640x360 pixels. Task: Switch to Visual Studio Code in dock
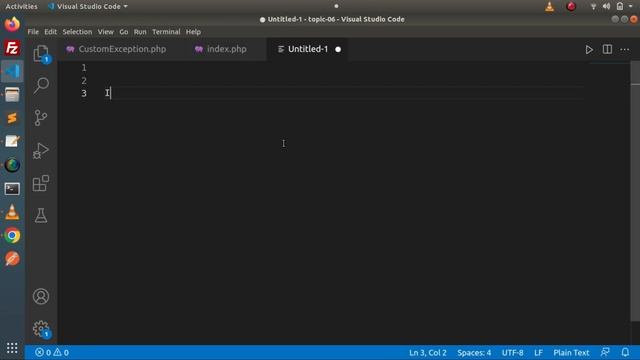[12, 71]
